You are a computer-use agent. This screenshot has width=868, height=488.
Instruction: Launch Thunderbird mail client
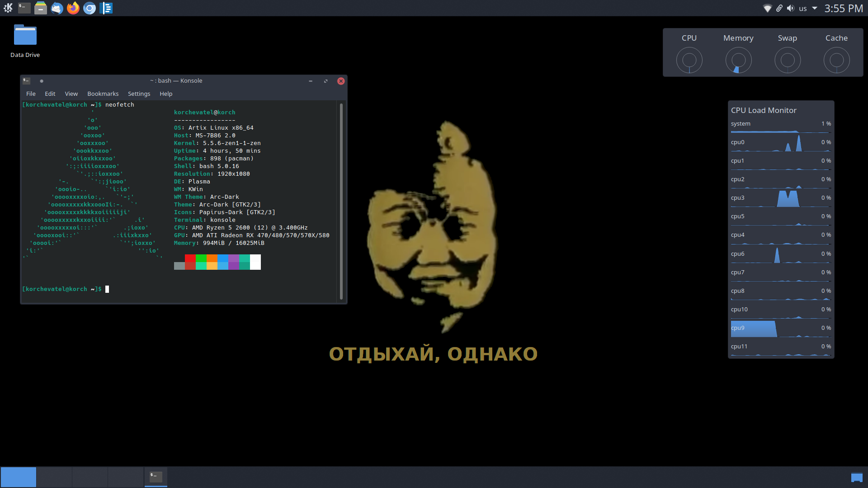(57, 8)
